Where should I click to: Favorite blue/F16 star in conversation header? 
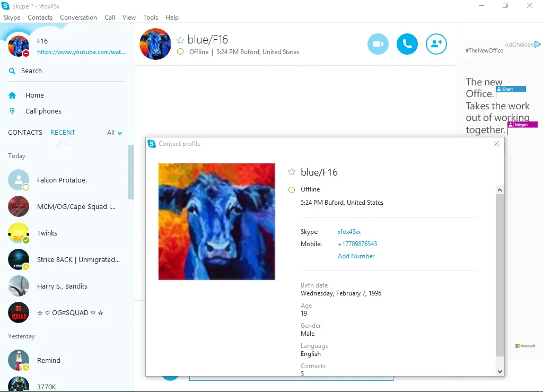180,40
